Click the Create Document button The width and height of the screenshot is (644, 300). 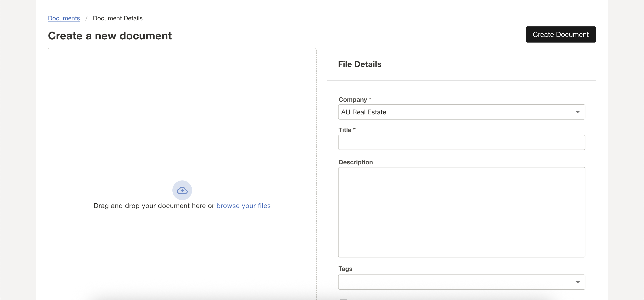tap(561, 34)
